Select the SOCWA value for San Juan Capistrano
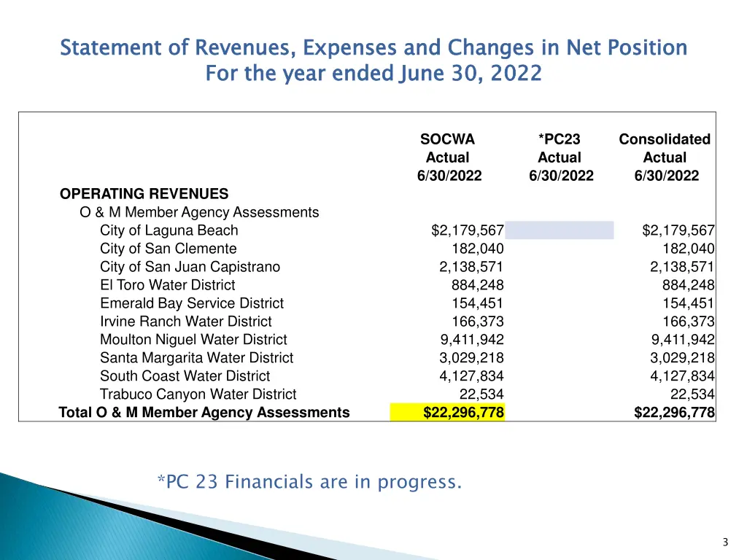This screenshot has width=747, height=560. [x=471, y=267]
